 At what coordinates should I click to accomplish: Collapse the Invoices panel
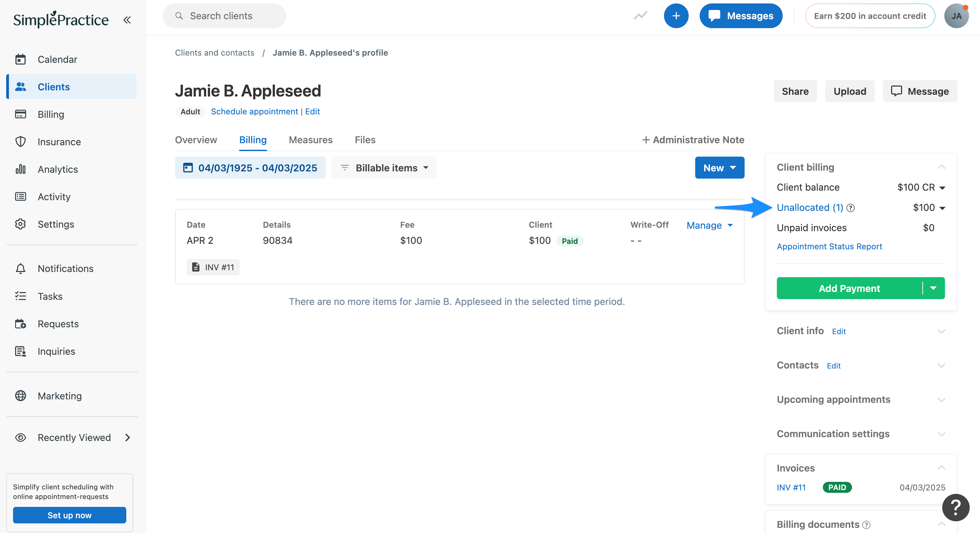[942, 468]
